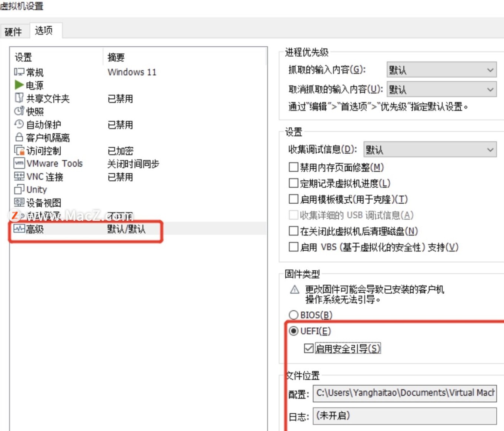
Task: Click the VNC 连接 icon
Action: (19, 176)
